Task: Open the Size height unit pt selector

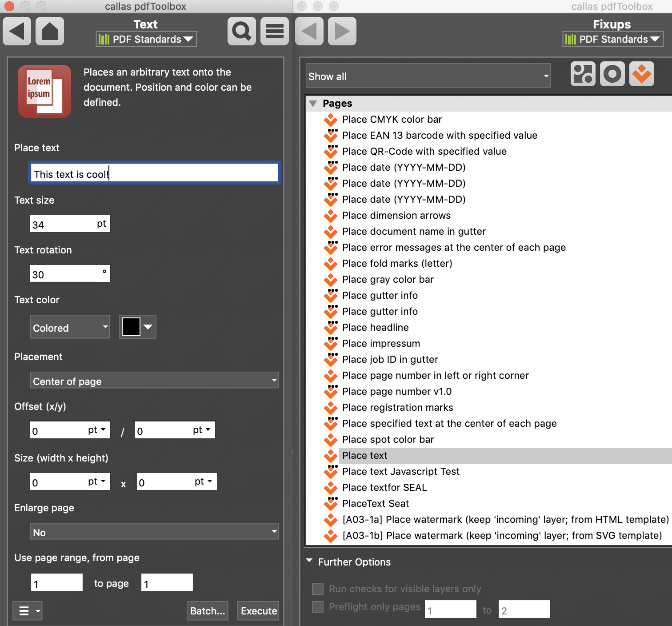Action: coord(204,482)
